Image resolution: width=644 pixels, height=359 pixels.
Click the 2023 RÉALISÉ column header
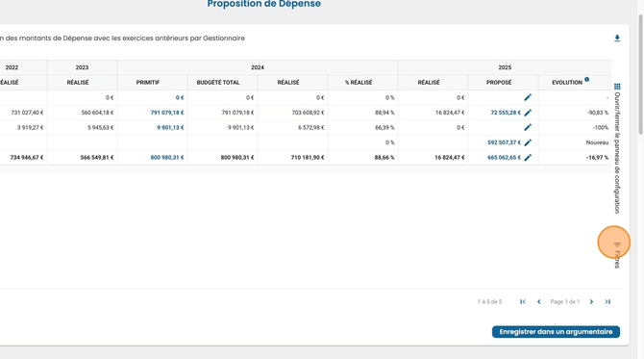tap(78, 83)
